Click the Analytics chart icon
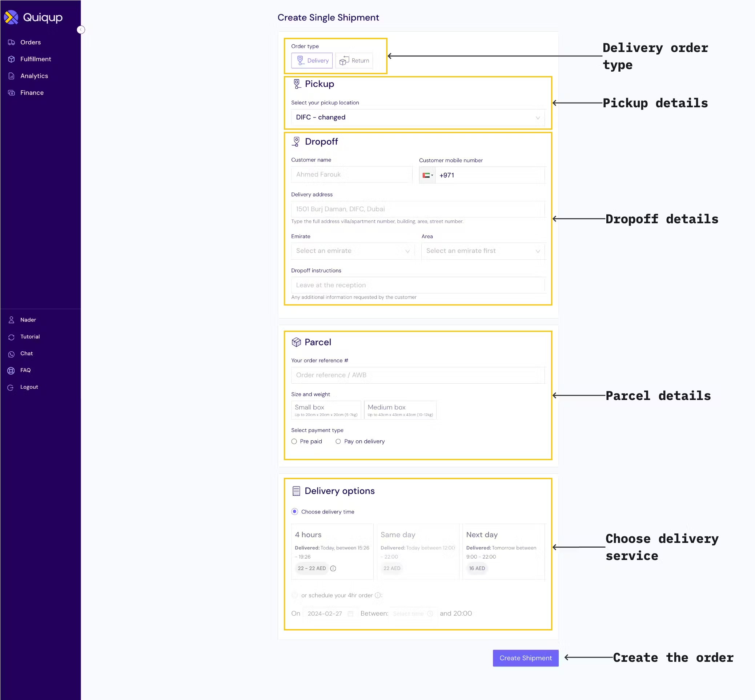This screenshot has height=700, width=755. (11, 76)
